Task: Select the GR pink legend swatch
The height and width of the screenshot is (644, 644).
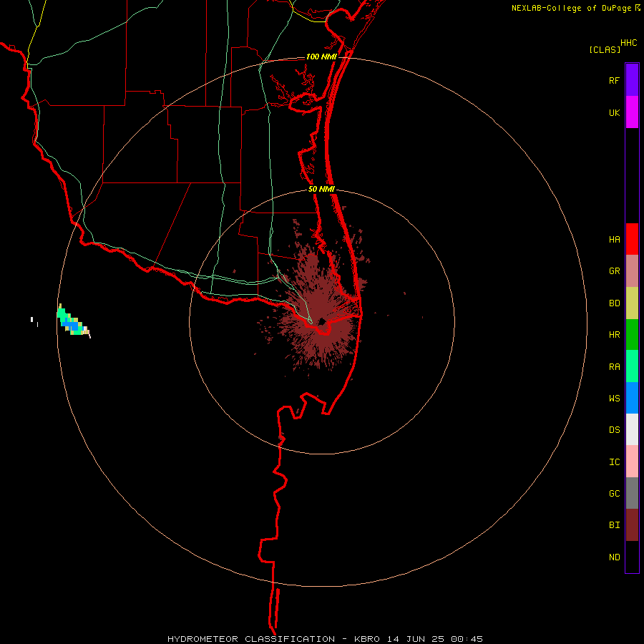Action: pos(632,271)
